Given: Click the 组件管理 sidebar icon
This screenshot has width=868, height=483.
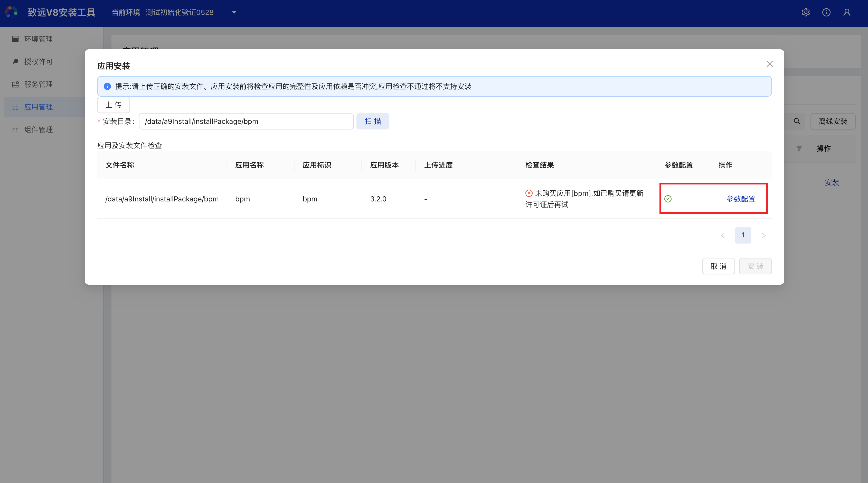Looking at the screenshot, I should [15, 129].
